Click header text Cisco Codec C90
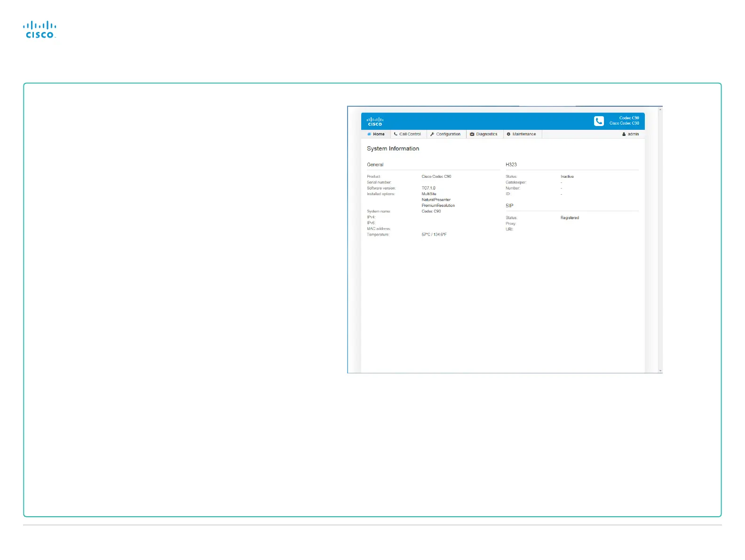The image size is (745, 560). click(x=624, y=123)
